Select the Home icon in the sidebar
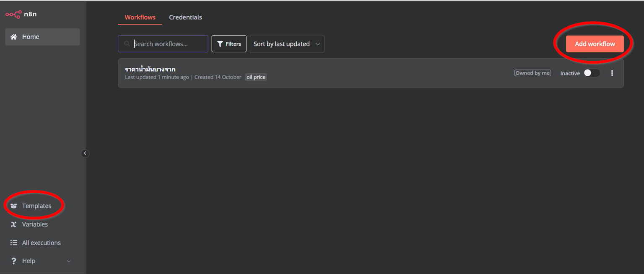644x274 pixels. tap(14, 37)
